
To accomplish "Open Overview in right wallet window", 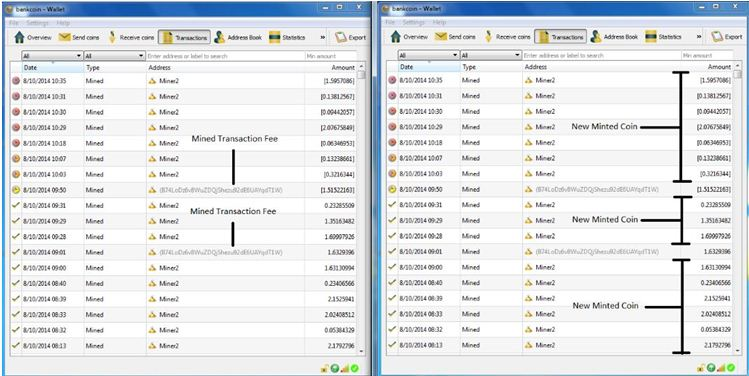I will point(409,37).
